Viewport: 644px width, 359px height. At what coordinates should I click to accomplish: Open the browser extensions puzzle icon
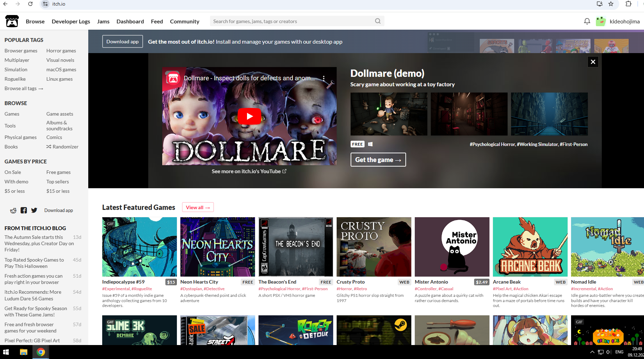pos(628,4)
